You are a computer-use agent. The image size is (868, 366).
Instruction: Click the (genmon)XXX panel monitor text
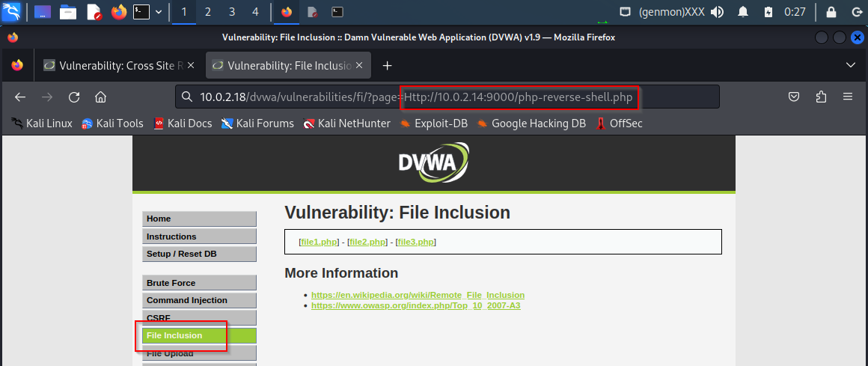click(x=671, y=12)
